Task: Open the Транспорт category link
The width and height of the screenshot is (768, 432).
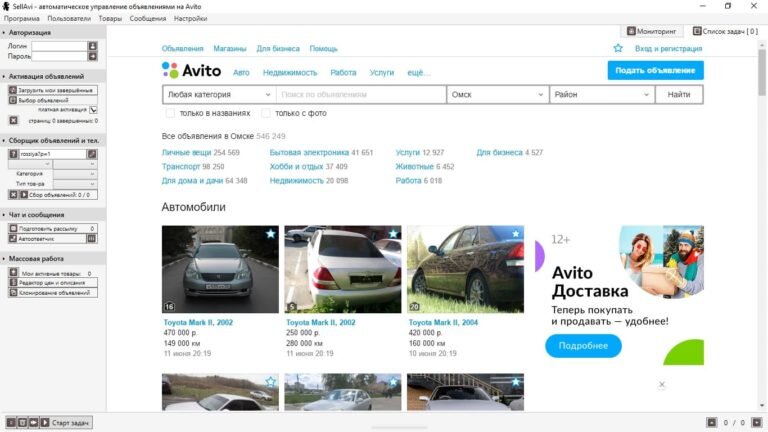Action: (181, 167)
